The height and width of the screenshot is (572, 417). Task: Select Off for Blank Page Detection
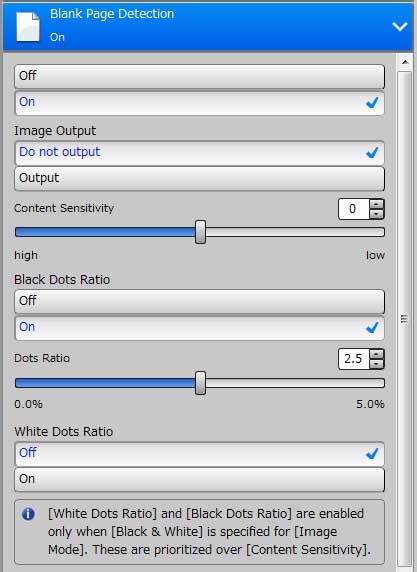[x=200, y=76]
